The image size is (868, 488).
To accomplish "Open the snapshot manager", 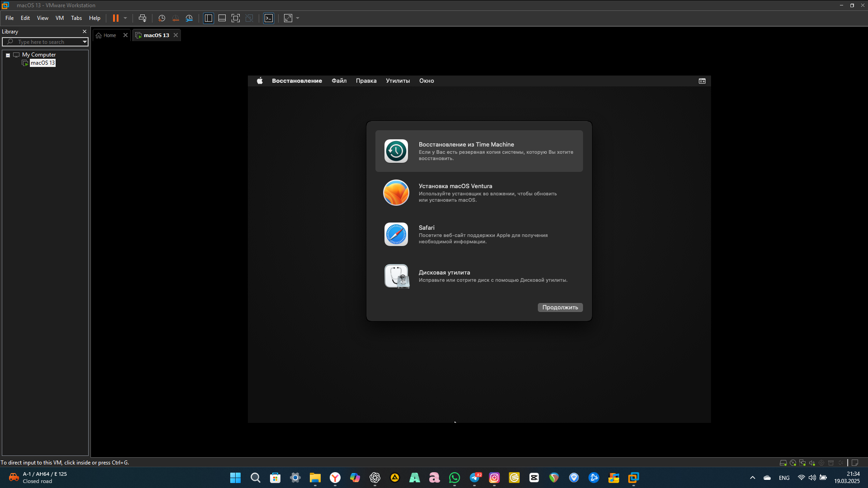I will (190, 18).
